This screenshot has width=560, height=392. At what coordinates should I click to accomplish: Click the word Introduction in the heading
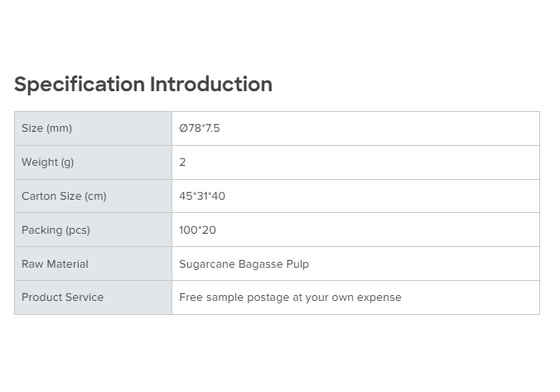[211, 85]
